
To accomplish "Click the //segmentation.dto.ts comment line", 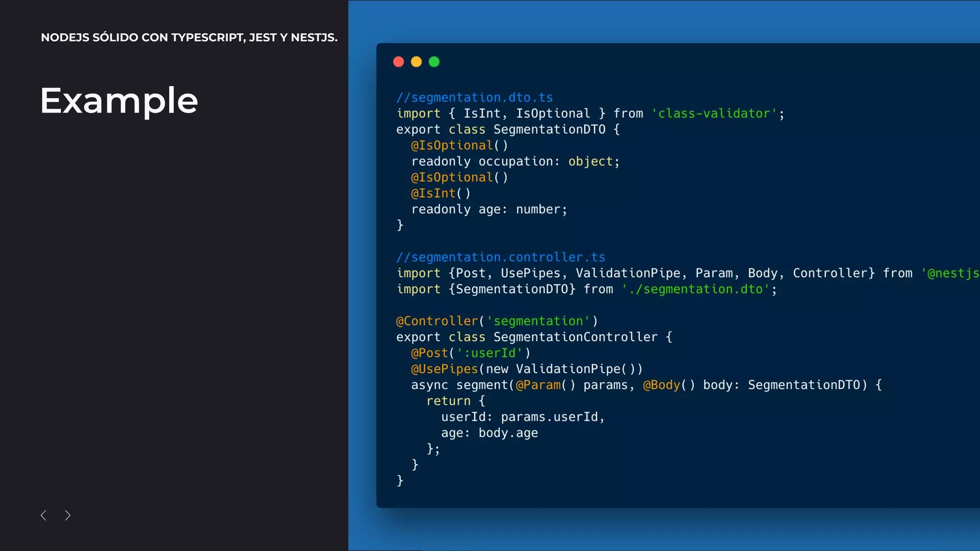I will pos(474,98).
